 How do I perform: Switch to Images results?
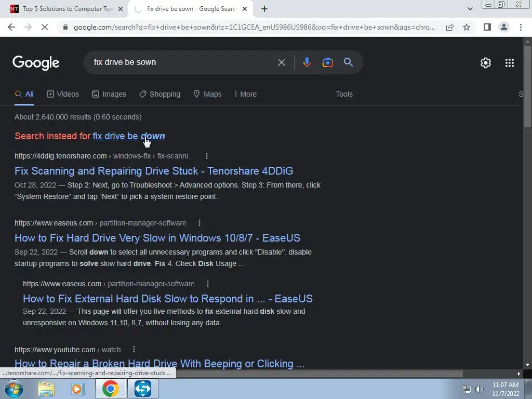(x=109, y=94)
